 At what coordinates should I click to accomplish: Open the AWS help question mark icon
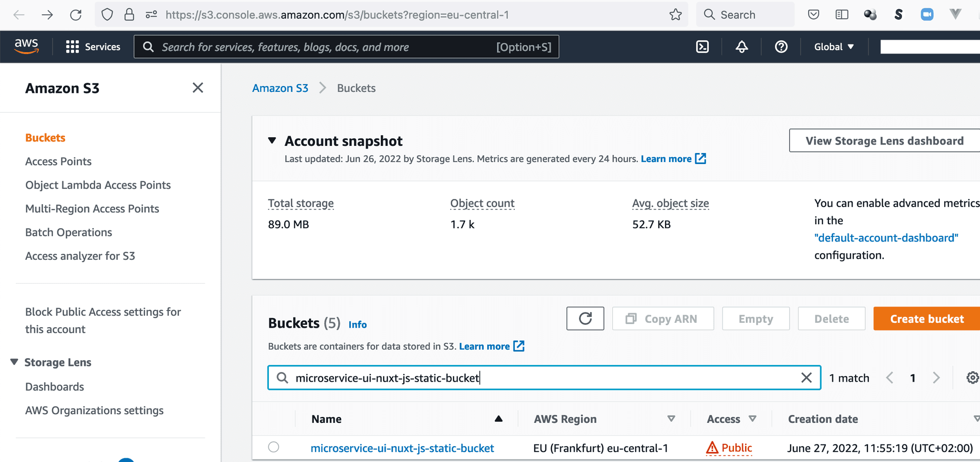[x=781, y=47]
